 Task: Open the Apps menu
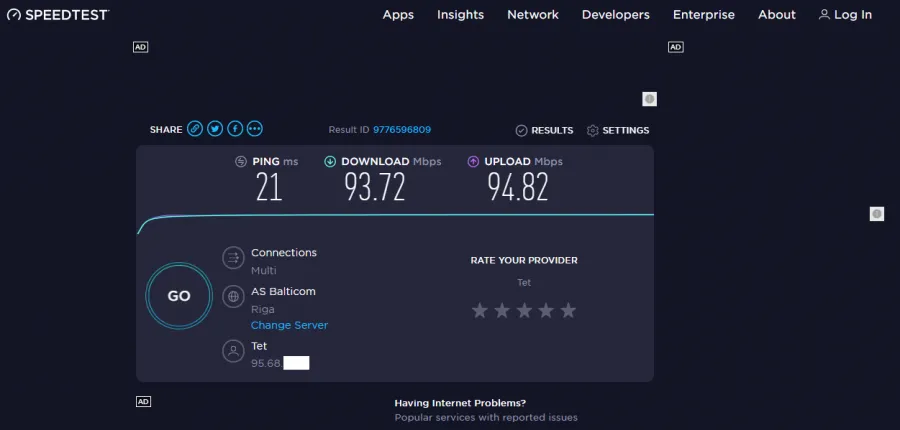398,15
